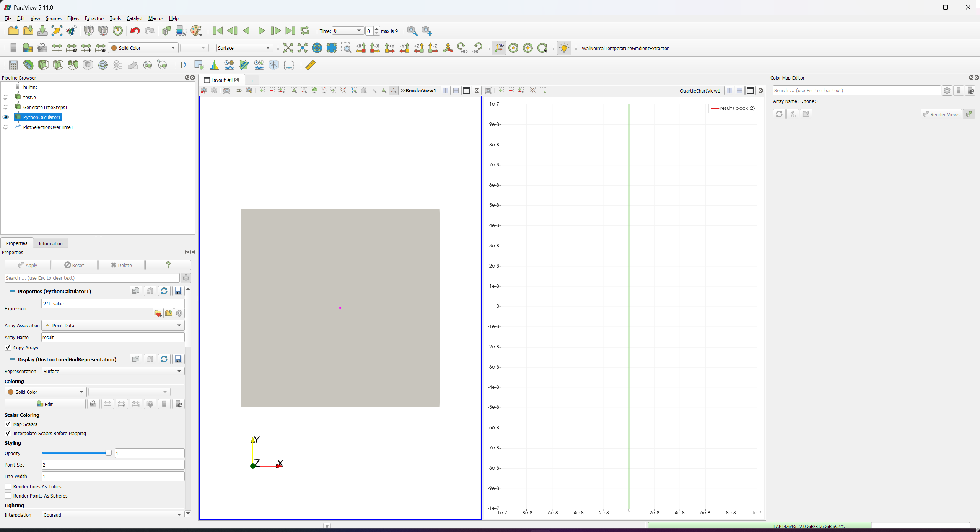Toggle 2D interaction mode in RenderView1
980x532 pixels.
(239, 91)
